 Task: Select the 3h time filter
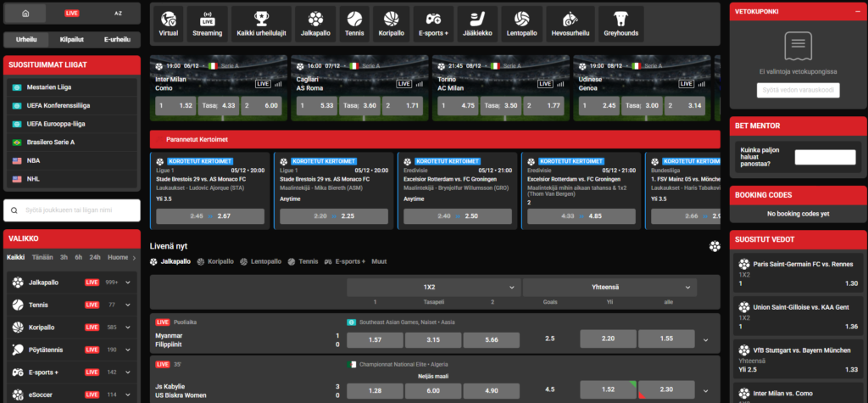coord(62,257)
